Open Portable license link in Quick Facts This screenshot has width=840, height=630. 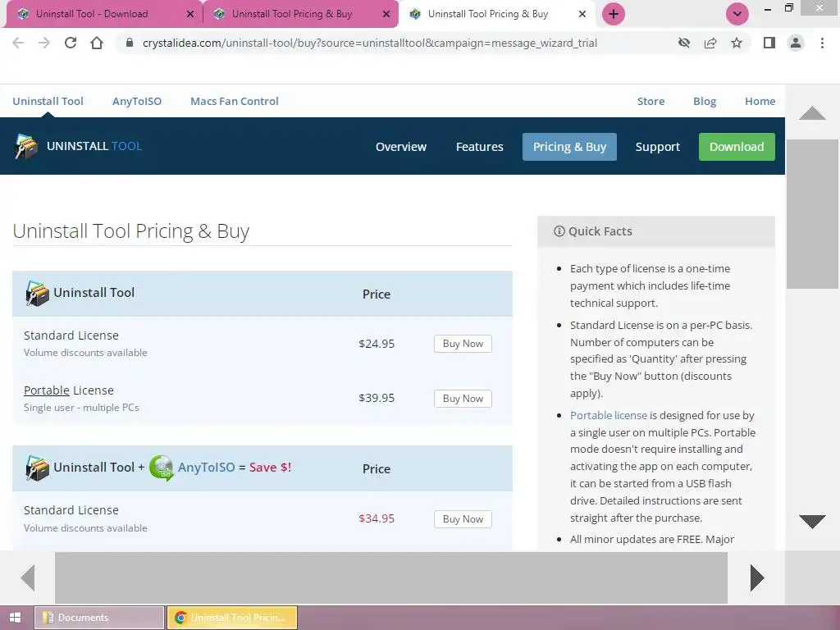[x=609, y=415]
